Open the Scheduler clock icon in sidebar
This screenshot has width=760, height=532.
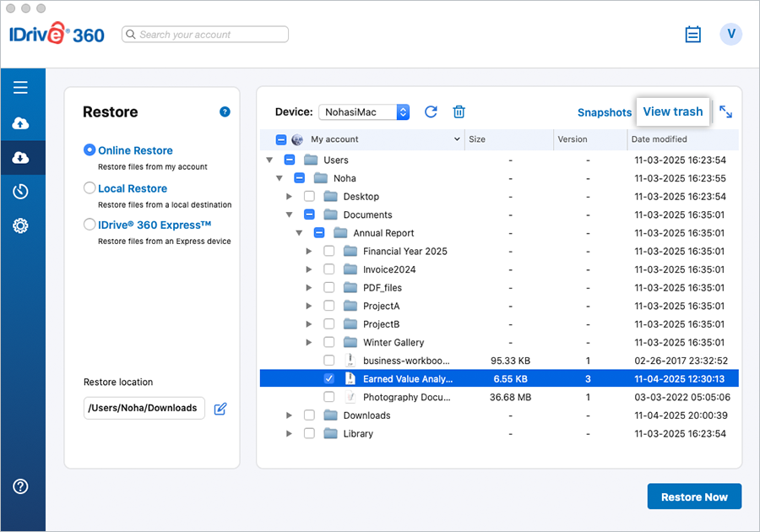[21, 192]
